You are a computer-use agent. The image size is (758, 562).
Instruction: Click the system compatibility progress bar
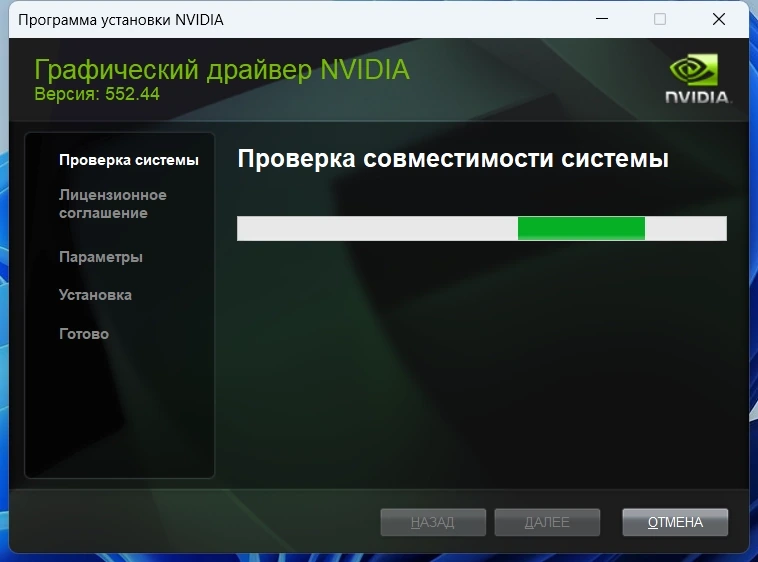point(481,228)
